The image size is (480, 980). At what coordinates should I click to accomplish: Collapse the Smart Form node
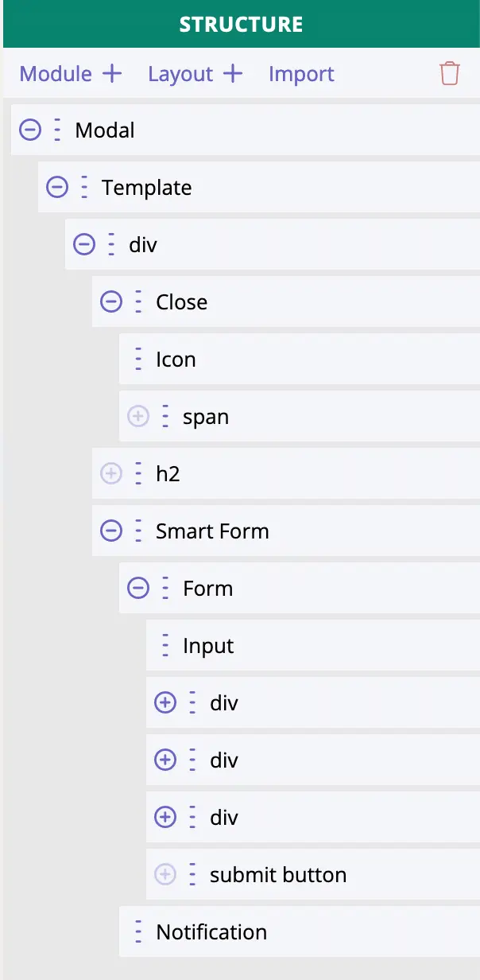point(111,531)
